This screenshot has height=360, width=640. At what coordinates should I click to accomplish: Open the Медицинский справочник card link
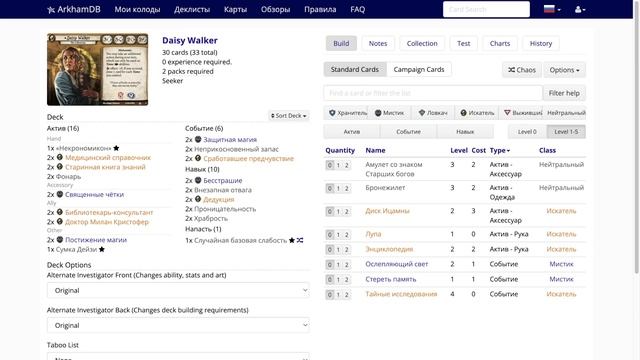pyautogui.click(x=108, y=158)
